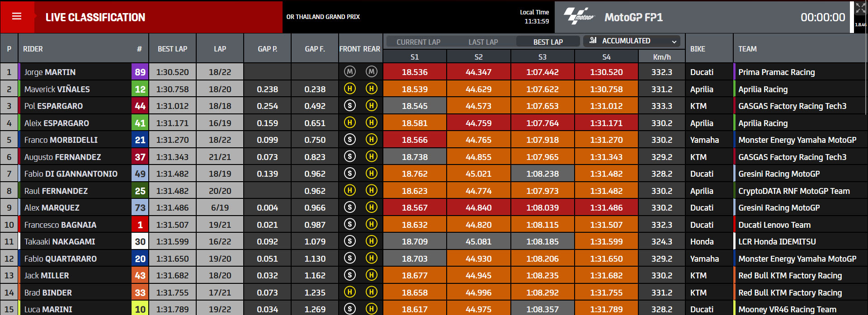Click the accumulated chart icon

click(x=593, y=40)
